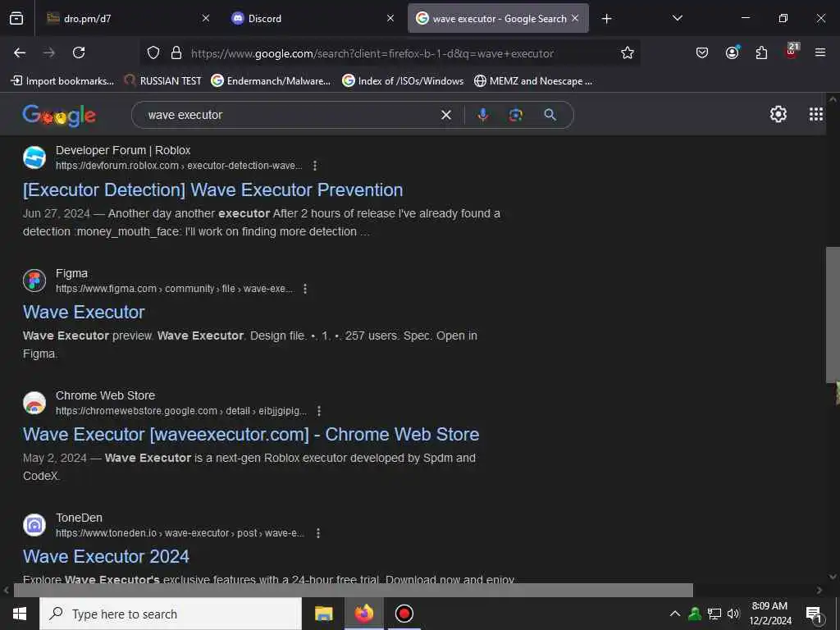Open the Extensions puzzle icon

tap(761, 52)
